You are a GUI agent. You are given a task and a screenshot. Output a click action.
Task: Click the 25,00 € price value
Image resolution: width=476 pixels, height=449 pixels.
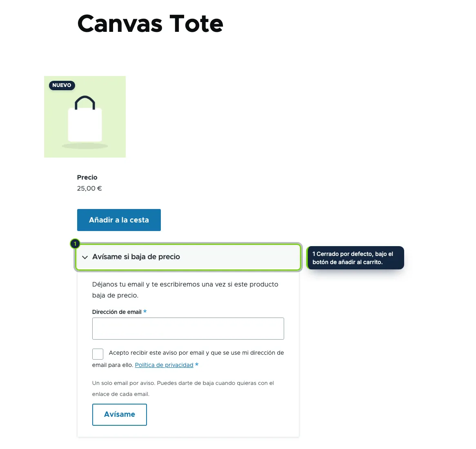click(x=89, y=189)
